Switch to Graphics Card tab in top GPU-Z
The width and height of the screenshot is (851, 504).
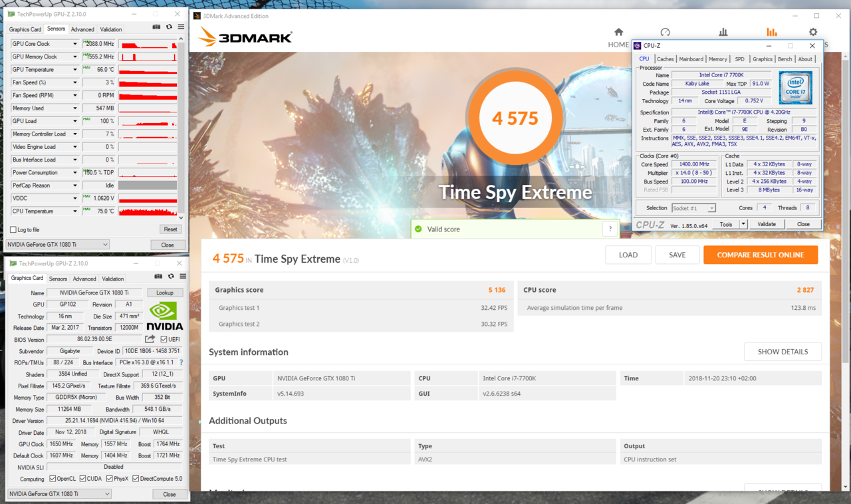[x=25, y=29]
